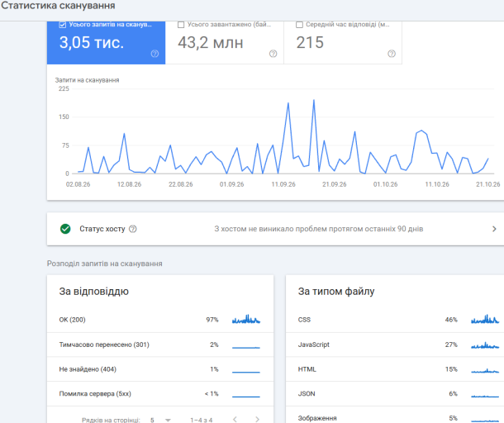Open the OK (200) sparkline chart
Screen dimensions: 504x423
point(246,319)
